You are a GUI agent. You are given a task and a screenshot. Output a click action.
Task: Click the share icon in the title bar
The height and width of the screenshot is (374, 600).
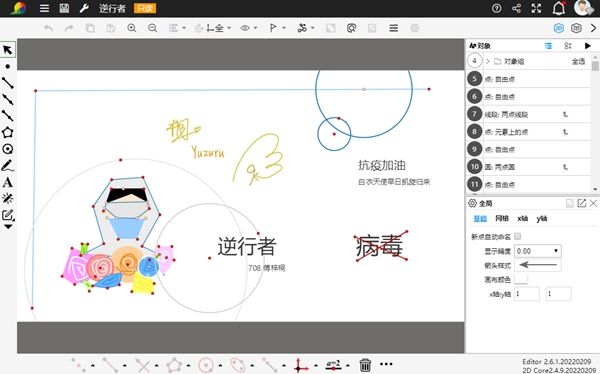[517, 8]
